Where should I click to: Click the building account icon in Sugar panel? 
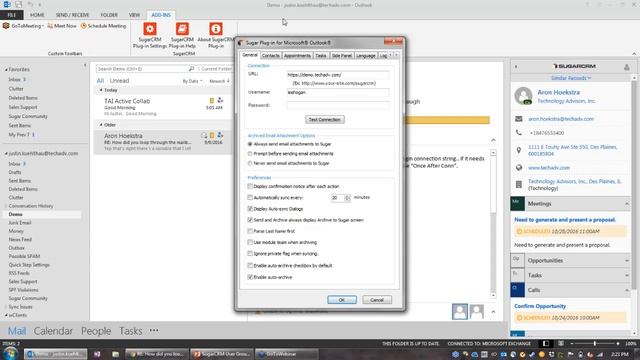[518, 184]
